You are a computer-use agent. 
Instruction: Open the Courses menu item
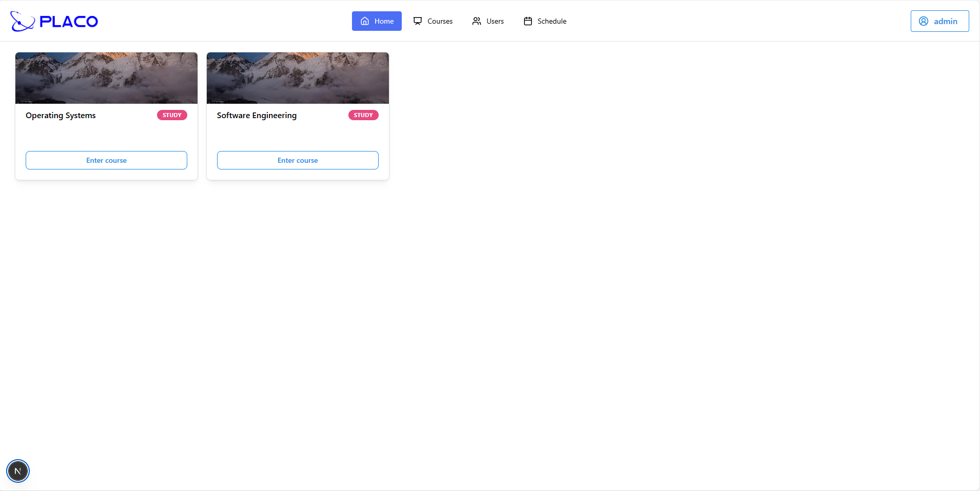click(433, 21)
